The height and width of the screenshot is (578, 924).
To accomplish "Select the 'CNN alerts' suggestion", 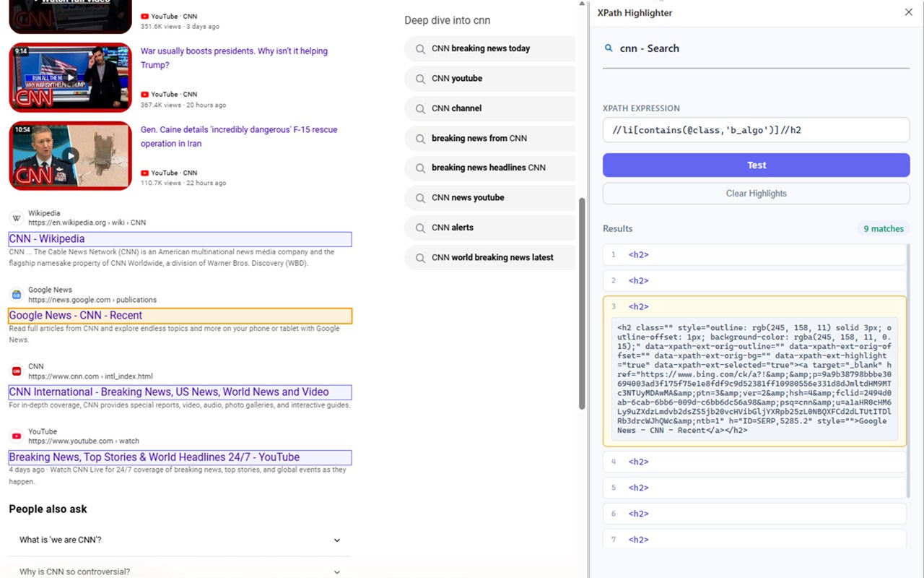I will coord(489,228).
